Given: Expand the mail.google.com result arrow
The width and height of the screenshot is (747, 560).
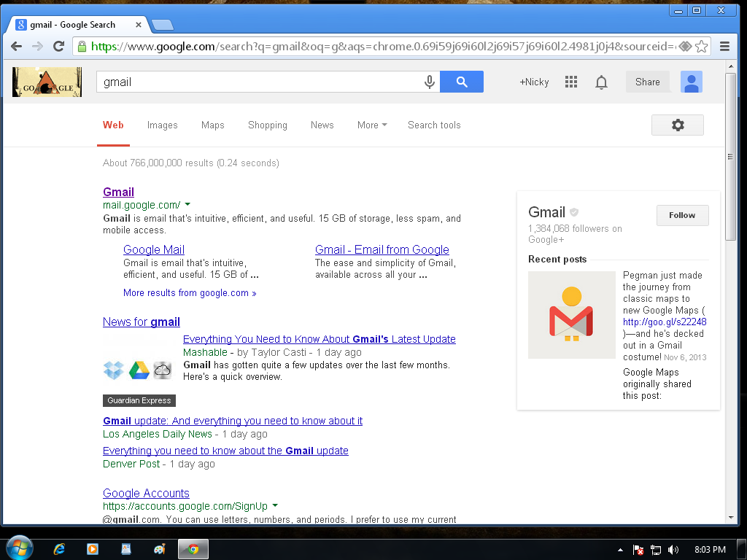Looking at the screenshot, I should 187,205.
